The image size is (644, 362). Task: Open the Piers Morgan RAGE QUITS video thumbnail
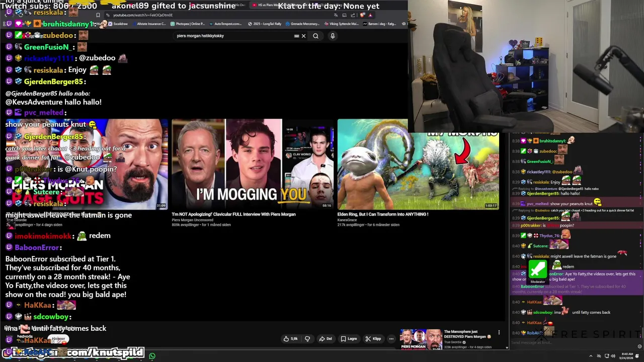[87, 164]
